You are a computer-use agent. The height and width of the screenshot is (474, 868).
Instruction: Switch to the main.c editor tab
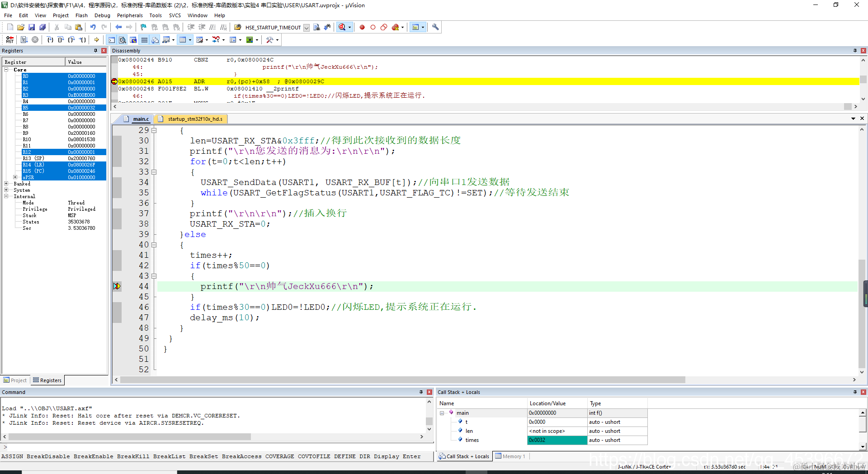[137, 119]
